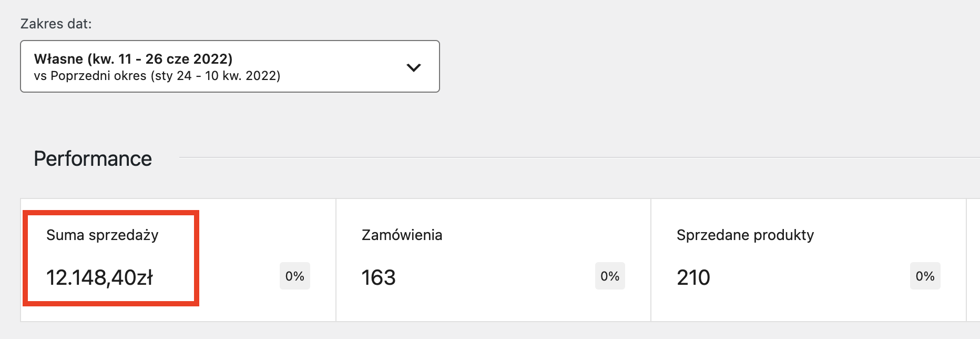Screen dimensions: 980x339
Task: Click the gray background below the performance cards
Action: click(x=473, y=331)
